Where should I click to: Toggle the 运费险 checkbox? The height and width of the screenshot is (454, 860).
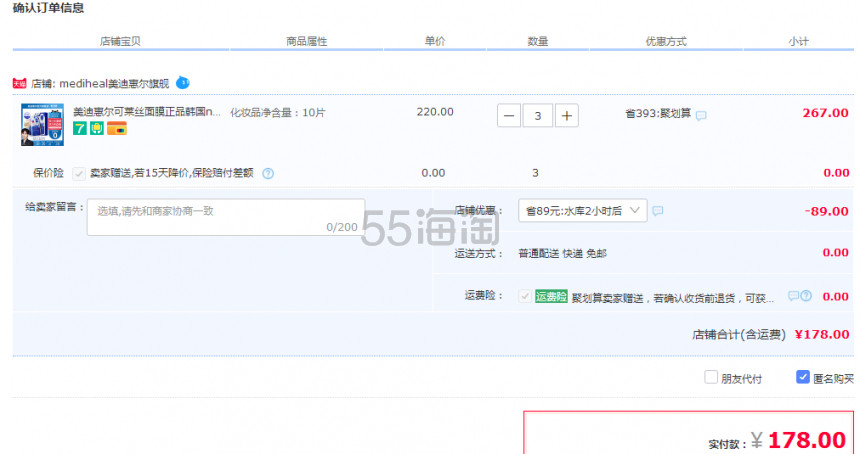(x=525, y=296)
